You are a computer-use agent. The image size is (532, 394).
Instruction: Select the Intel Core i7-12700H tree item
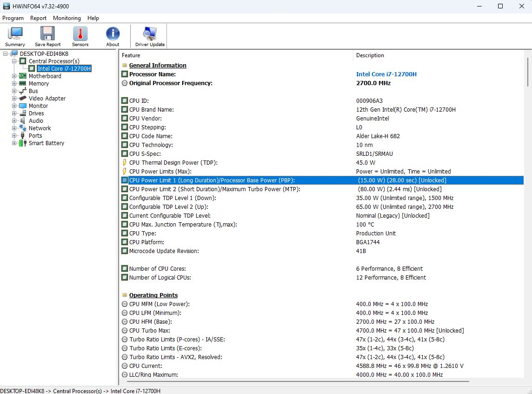64,68
